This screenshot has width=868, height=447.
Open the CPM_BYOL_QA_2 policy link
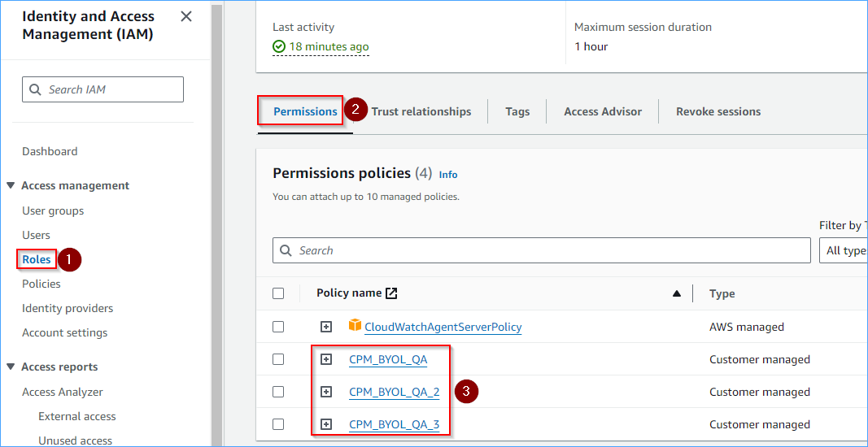tap(395, 393)
